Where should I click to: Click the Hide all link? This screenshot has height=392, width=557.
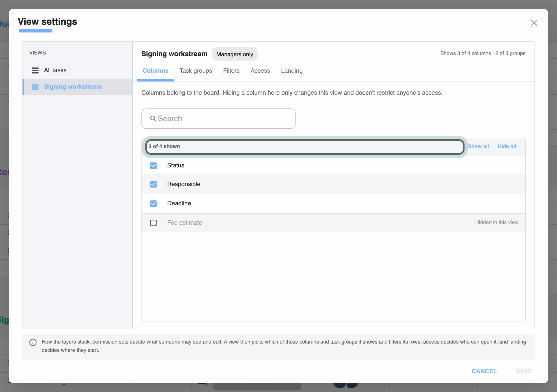(507, 146)
